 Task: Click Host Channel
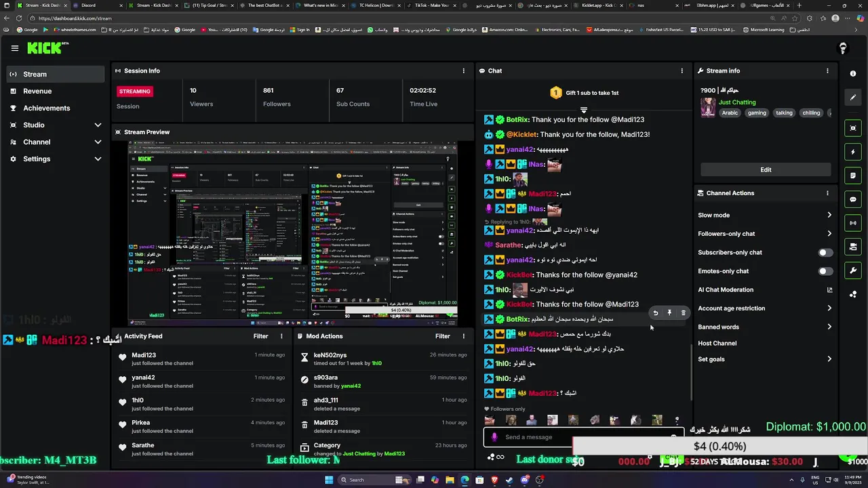pos(717,343)
